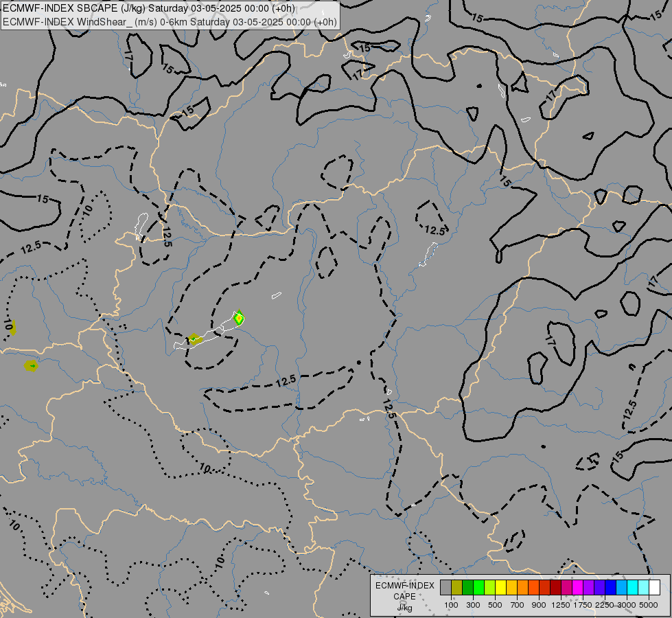Select the legend label 700
Screen dimensions: 672x618
[518, 605]
